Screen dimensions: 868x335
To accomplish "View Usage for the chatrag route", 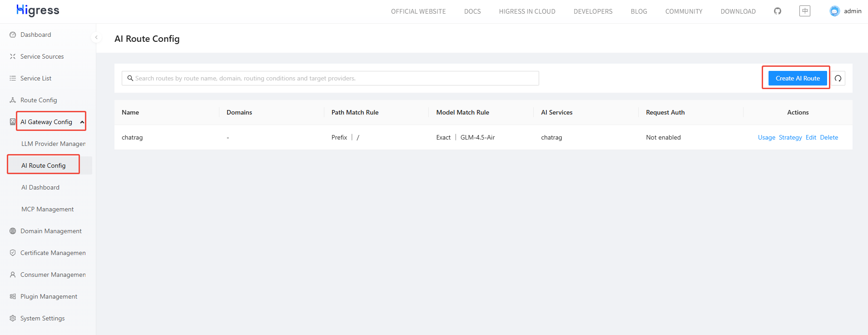I will click(x=766, y=137).
